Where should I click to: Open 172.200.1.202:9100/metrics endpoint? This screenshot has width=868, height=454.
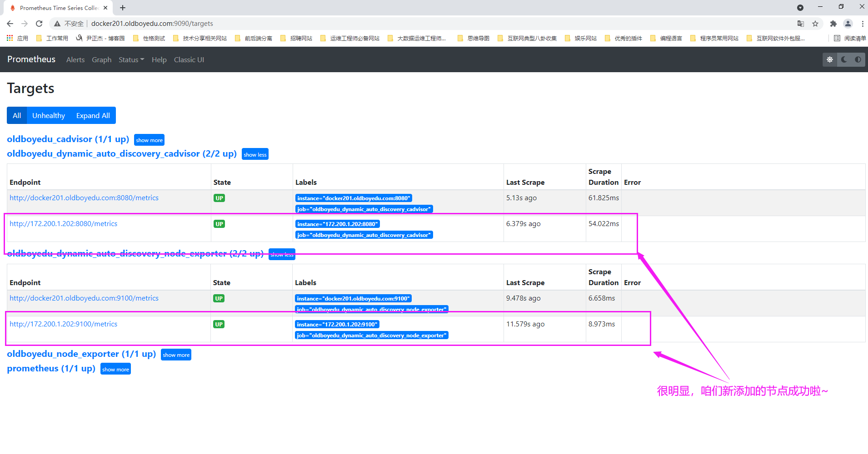(x=64, y=324)
